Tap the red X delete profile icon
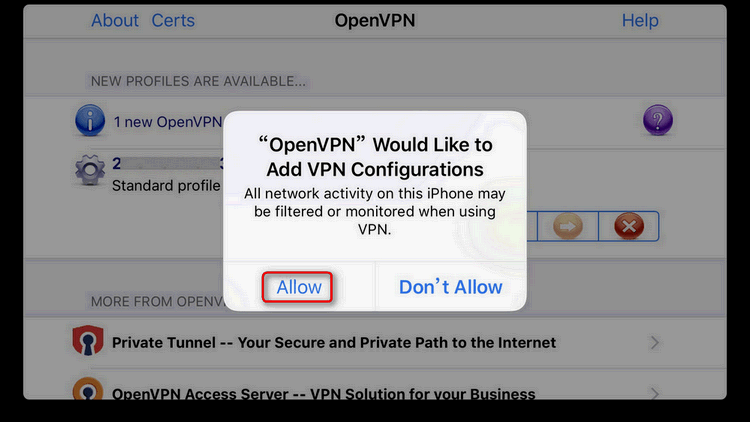Image resolution: width=750 pixels, height=422 pixels. click(629, 226)
